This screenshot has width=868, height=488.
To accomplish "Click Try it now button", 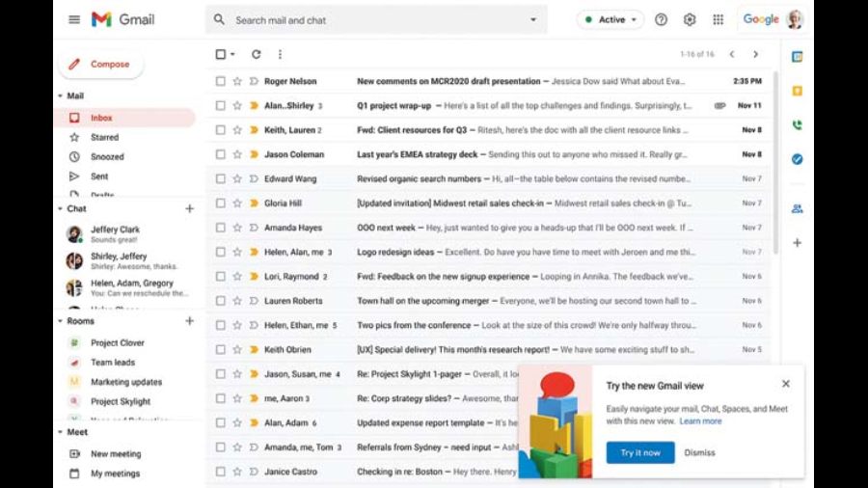I will pyautogui.click(x=640, y=452).
